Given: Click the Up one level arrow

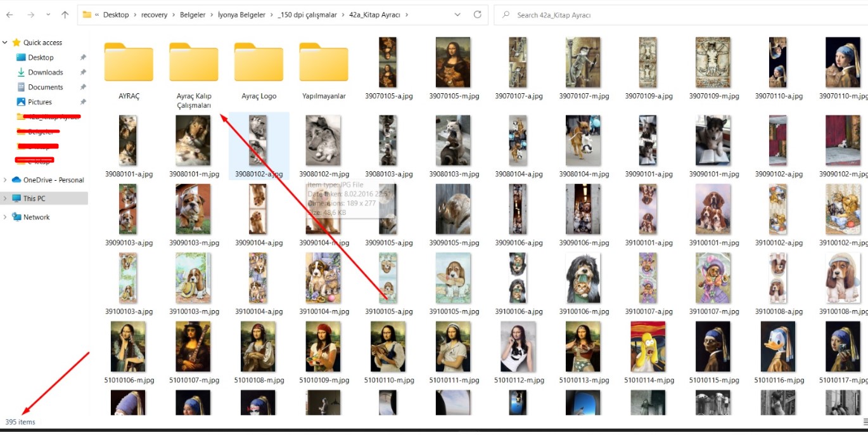Looking at the screenshot, I should (x=65, y=15).
